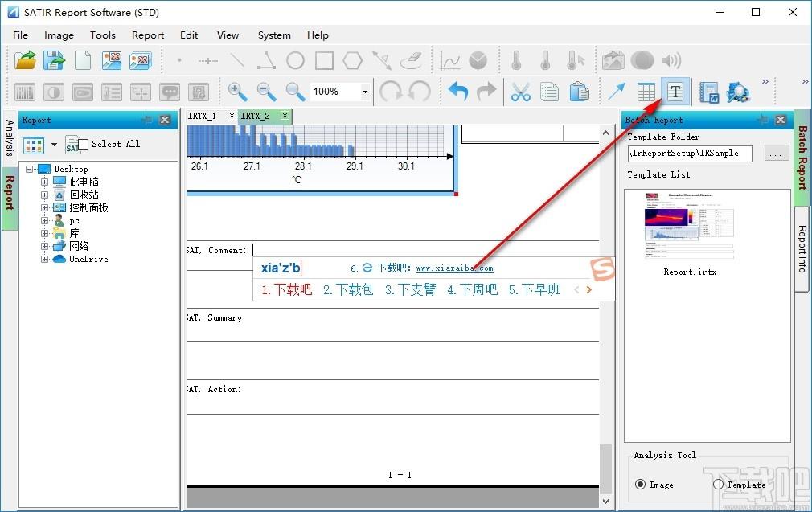Image resolution: width=812 pixels, height=512 pixels.
Task: Open the Analysis side tab
Action: tap(10, 137)
